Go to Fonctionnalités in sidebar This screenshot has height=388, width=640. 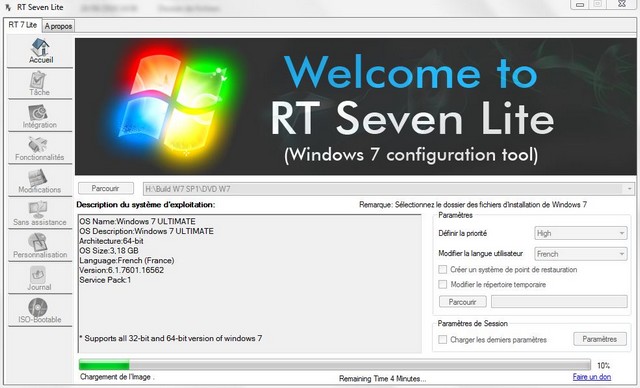(40, 149)
